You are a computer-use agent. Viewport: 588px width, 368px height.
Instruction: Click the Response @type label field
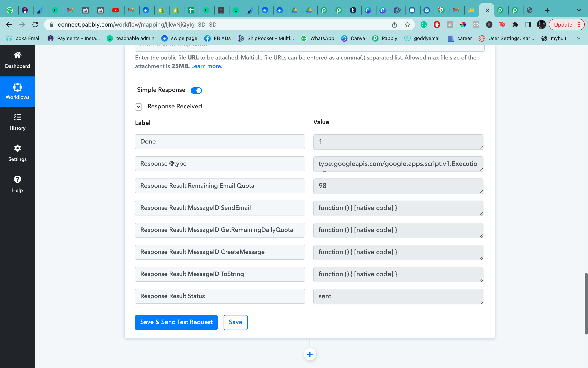point(220,164)
